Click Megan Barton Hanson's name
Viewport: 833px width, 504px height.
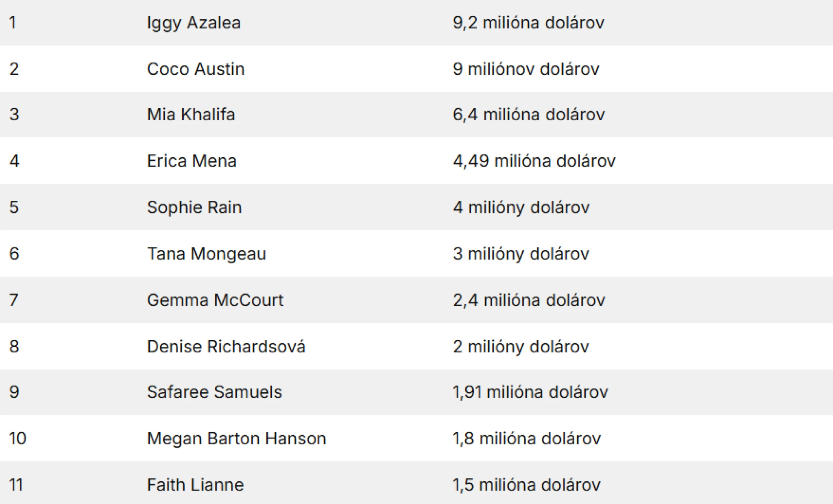pyautogui.click(x=236, y=438)
